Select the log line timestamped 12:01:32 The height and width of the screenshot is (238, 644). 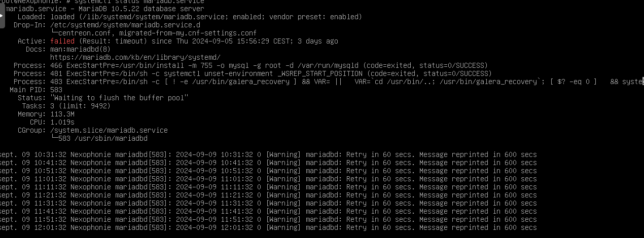(268, 227)
